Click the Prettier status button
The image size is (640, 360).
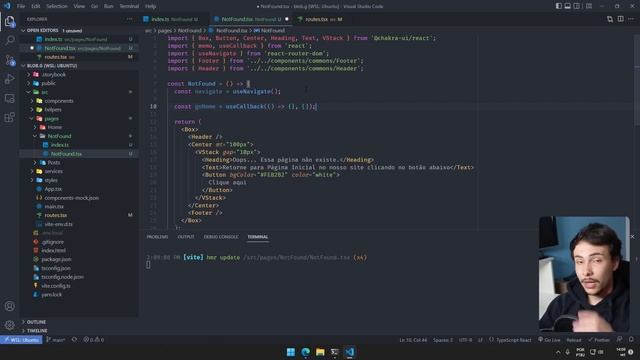coord(599,340)
